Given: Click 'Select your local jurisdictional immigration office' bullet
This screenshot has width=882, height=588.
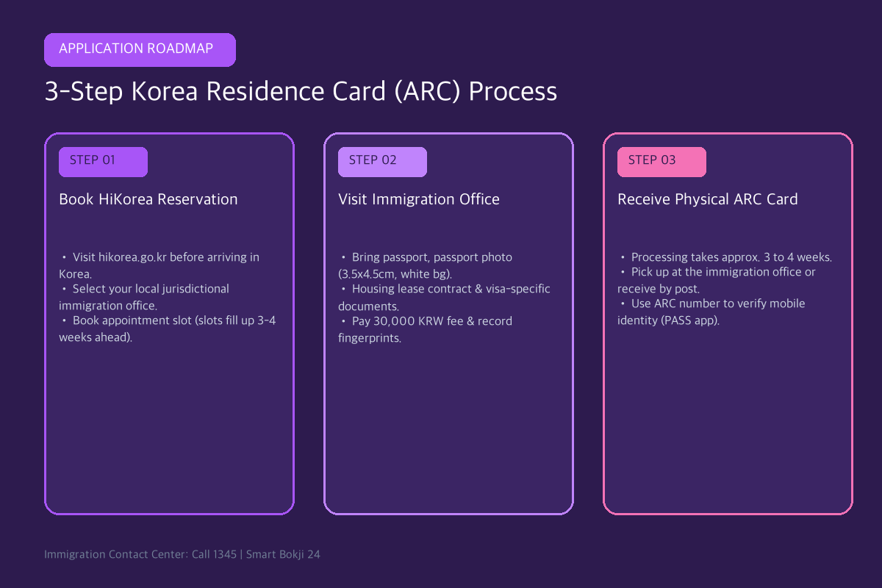Looking at the screenshot, I should [144, 297].
